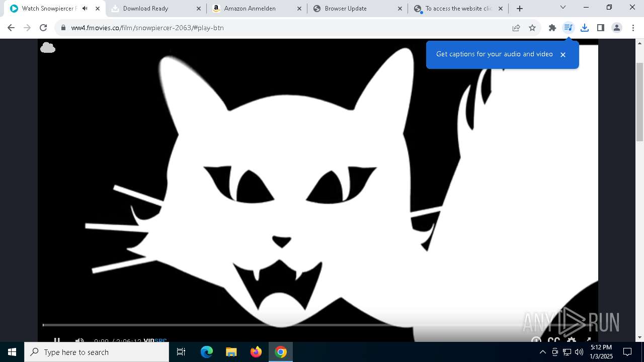
Task: View site information lock icon
Action: point(63,28)
